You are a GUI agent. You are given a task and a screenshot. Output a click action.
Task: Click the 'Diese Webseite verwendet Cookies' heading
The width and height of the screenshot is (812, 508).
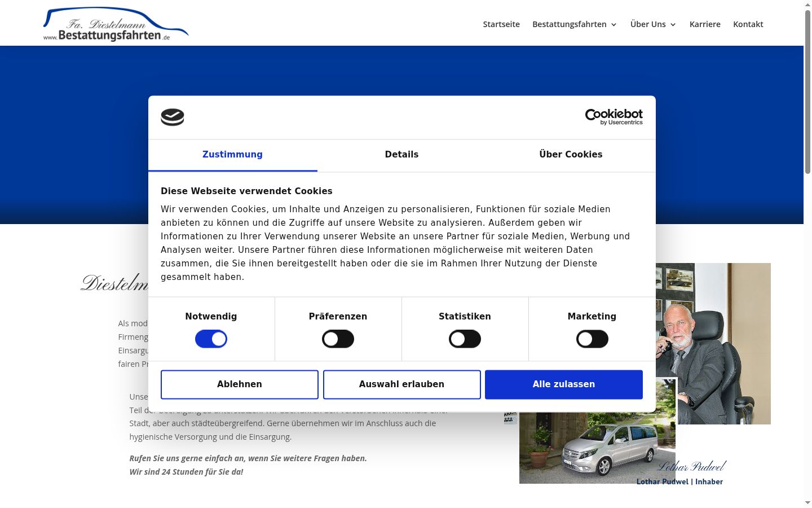[246, 191]
